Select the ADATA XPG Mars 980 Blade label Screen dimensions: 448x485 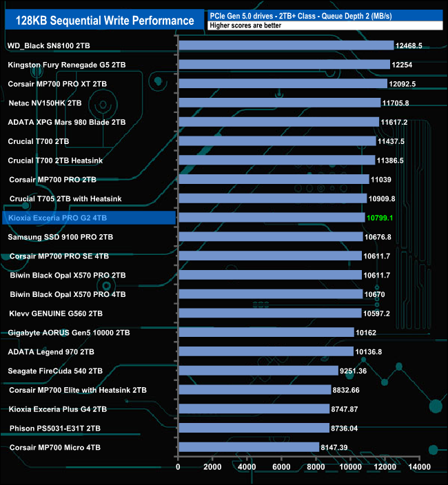tap(67, 122)
